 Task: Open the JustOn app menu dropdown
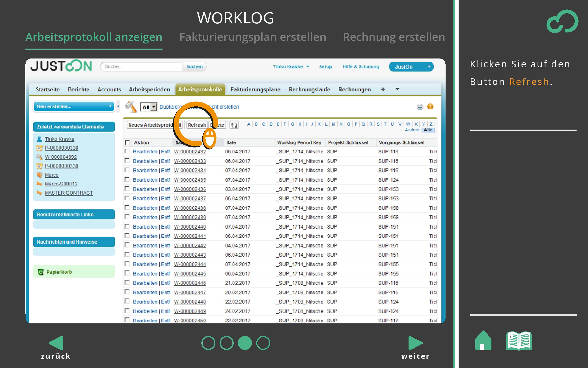[411, 67]
